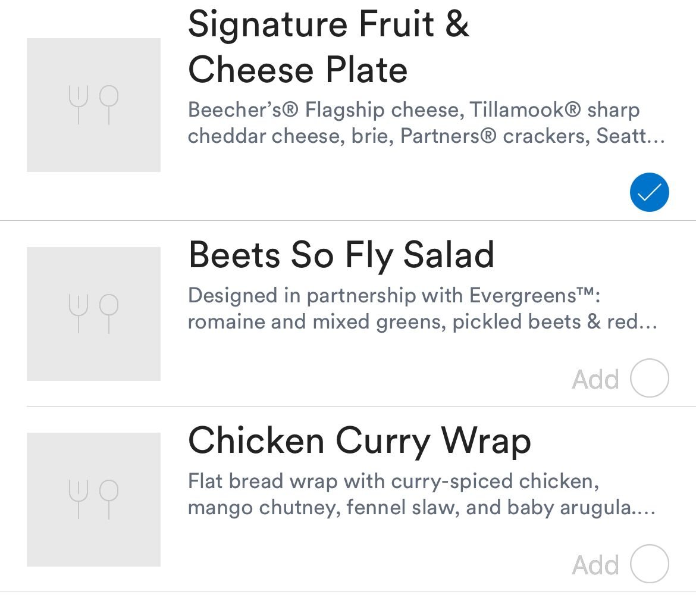
Task: Deselect the blue checkmark for Fruit & Cheese Plate
Action: tap(649, 192)
